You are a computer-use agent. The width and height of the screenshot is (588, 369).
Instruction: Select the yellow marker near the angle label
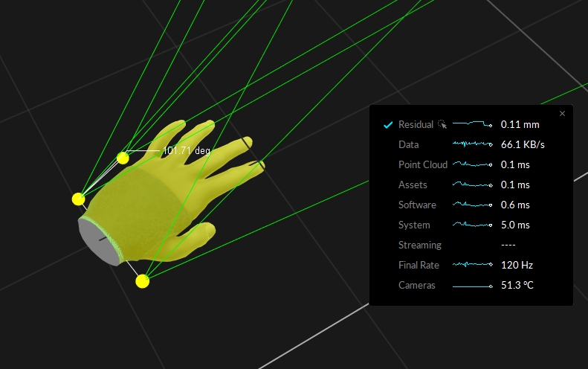tap(123, 158)
